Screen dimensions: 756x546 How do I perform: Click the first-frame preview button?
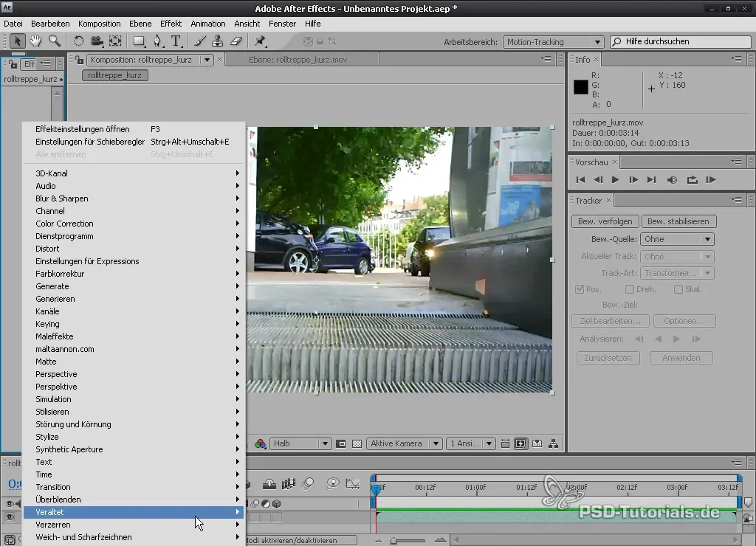580,180
